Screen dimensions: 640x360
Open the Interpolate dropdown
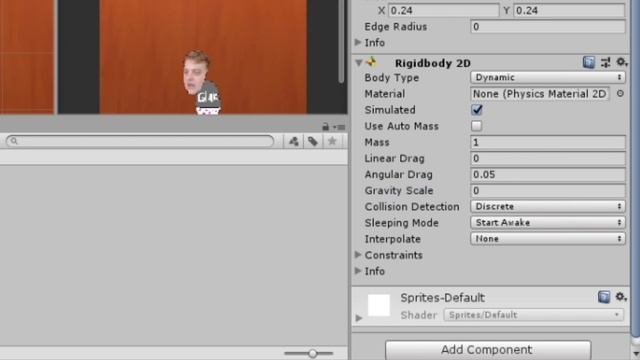[x=548, y=238]
